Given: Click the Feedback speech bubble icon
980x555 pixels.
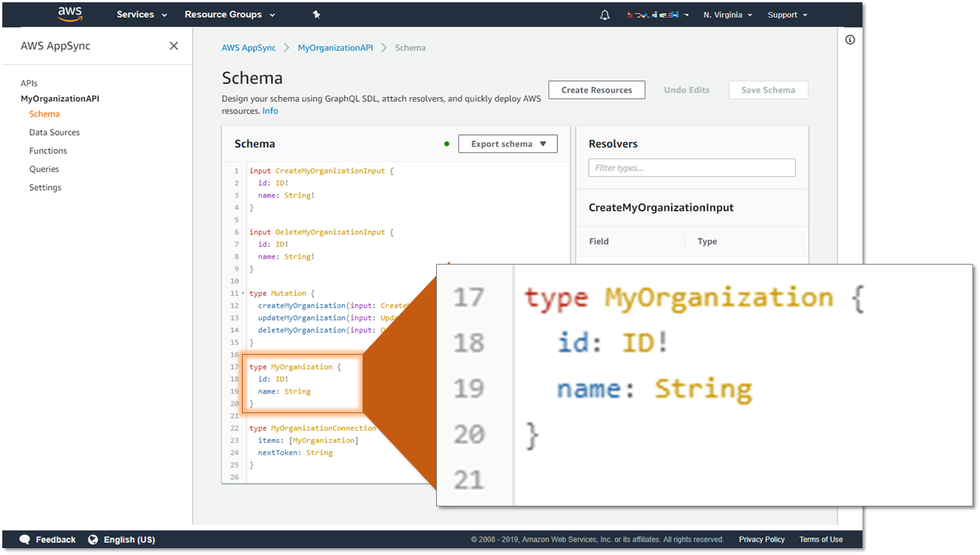Looking at the screenshot, I should coord(26,539).
